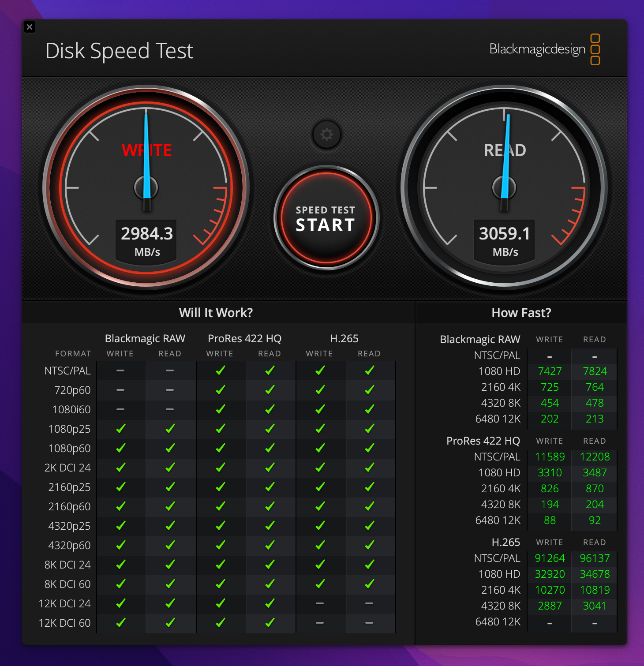
Task: Click the ProRes 422 HQ heading in How Fast
Action: [x=483, y=441]
